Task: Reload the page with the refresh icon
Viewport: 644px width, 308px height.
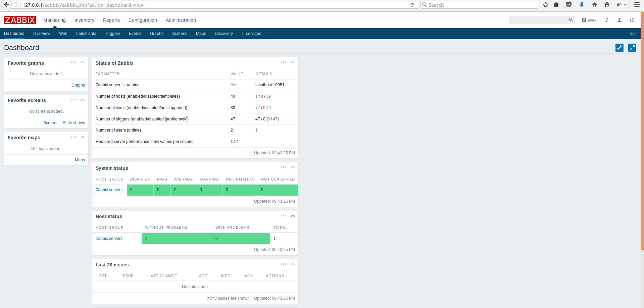Action: coord(412,5)
